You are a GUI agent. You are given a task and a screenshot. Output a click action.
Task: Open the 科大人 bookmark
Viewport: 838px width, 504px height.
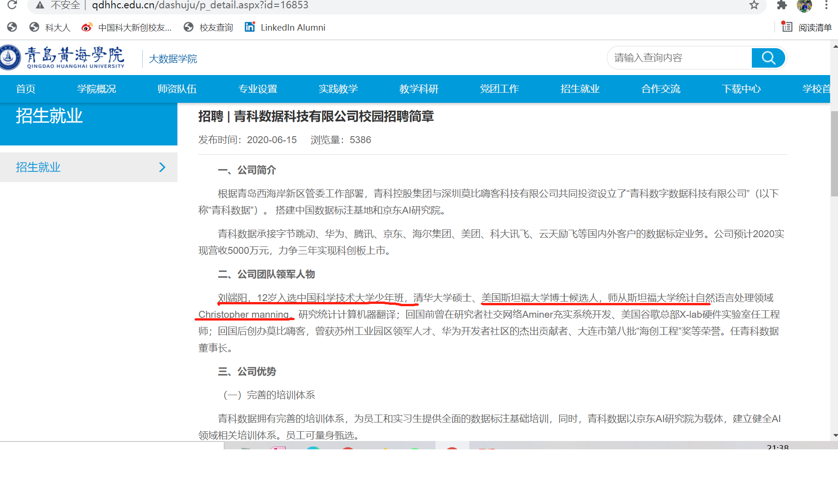(x=50, y=27)
